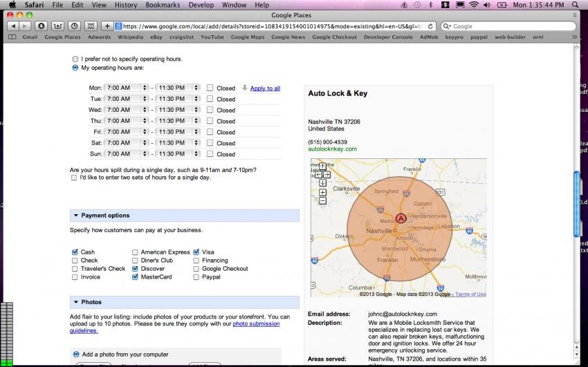The width and height of the screenshot is (588, 367).
Task: Select 'I prefer not to specify operating hours'
Action: pyautogui.click(x=75, y=59)
